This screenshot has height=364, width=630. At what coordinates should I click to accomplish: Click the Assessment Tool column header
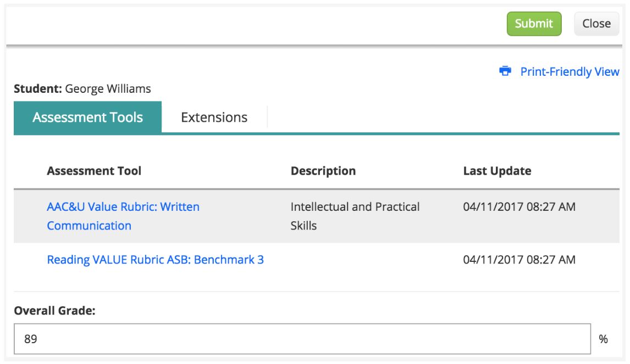tap(94, 171)
